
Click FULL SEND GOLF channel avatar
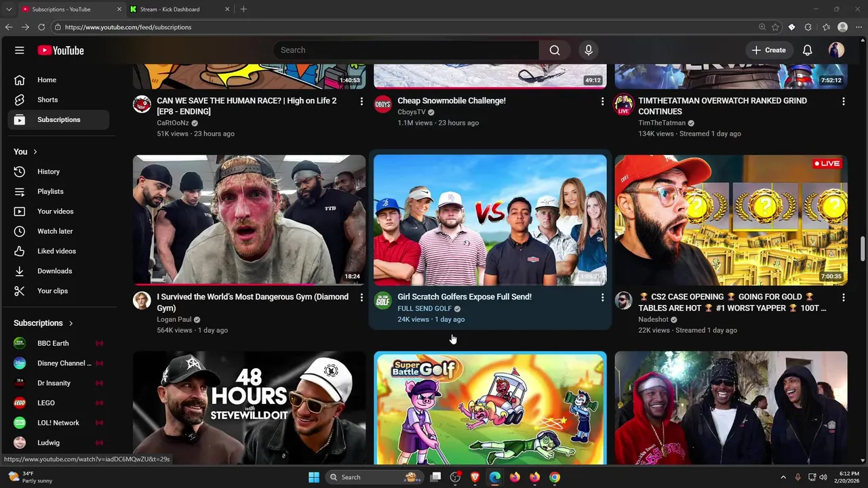pyautogui.click(x=383, y=300)
